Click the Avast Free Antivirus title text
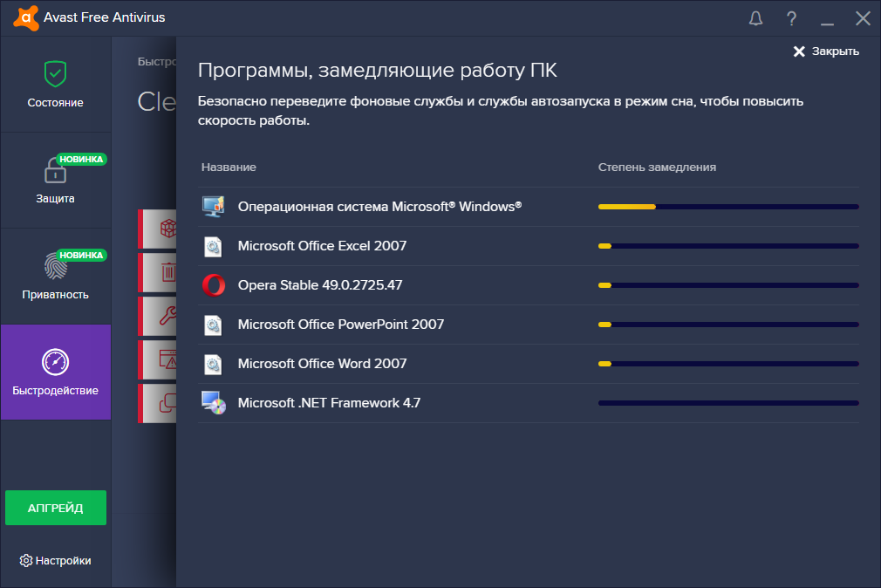 point(104,17)
